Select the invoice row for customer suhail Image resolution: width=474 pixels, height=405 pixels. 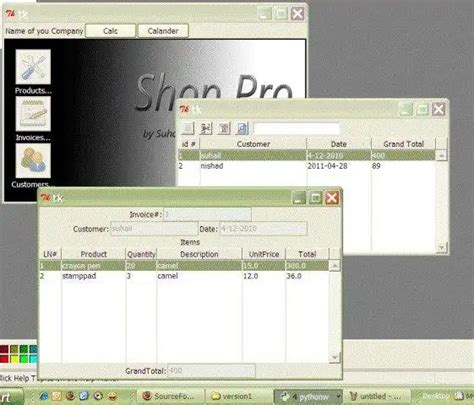[307, 155]
